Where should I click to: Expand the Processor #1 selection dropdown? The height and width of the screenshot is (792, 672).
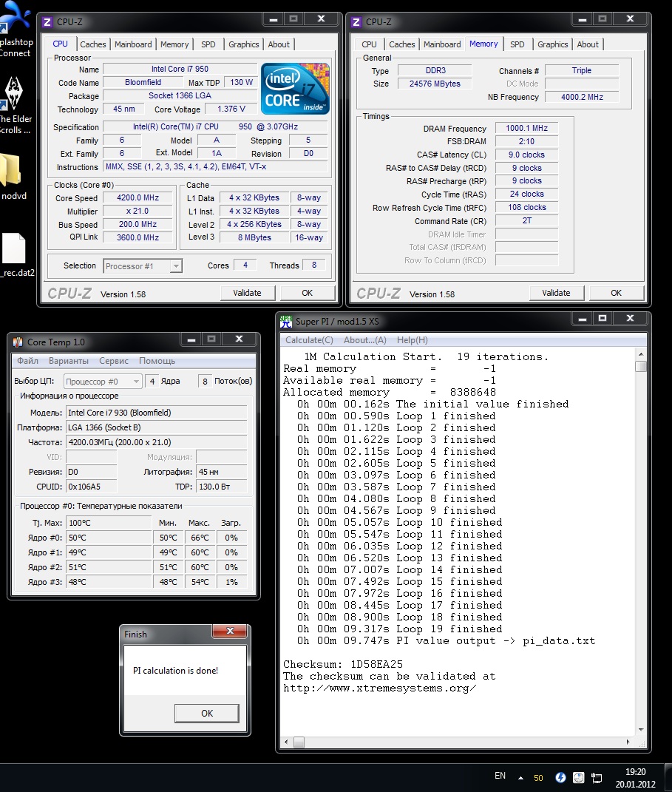pyautogui.click(x=176, y=266)
